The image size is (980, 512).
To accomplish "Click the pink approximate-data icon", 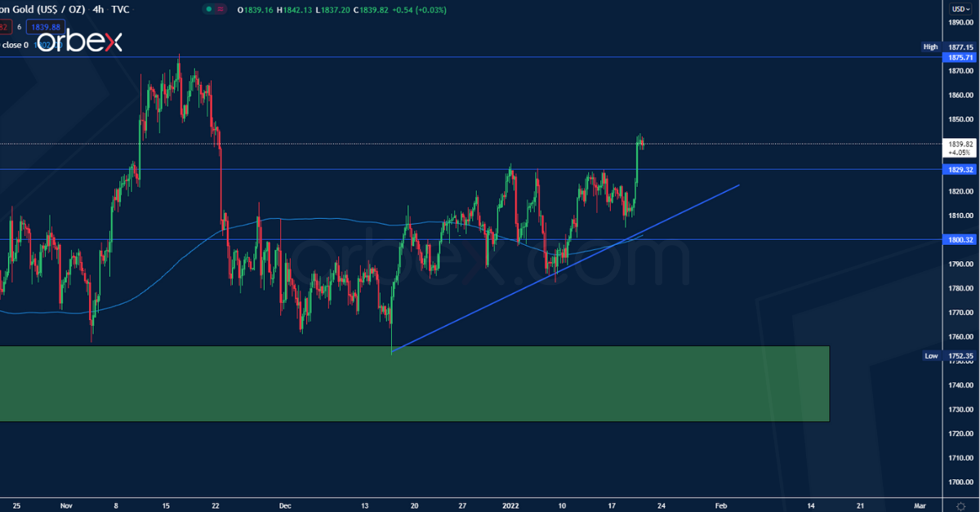I will click(x=220, y=9).
